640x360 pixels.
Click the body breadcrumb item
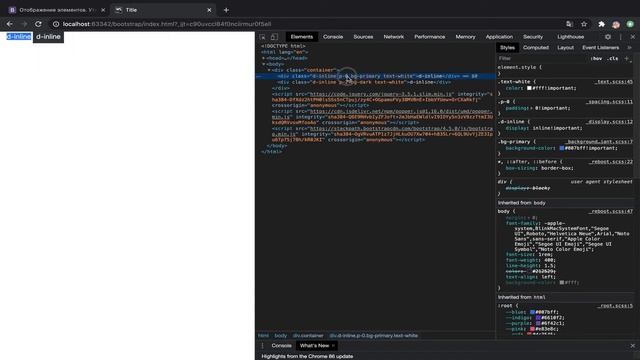280,336
